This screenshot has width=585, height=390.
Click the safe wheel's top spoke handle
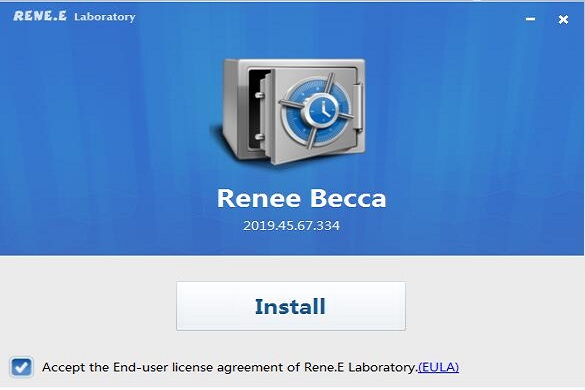[x=328, y=84]
